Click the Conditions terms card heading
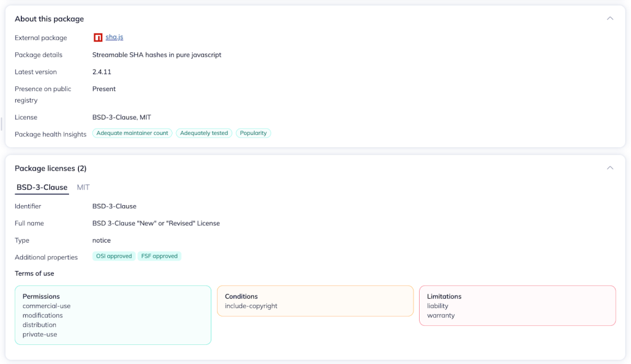631x364 pixels. 241,296
